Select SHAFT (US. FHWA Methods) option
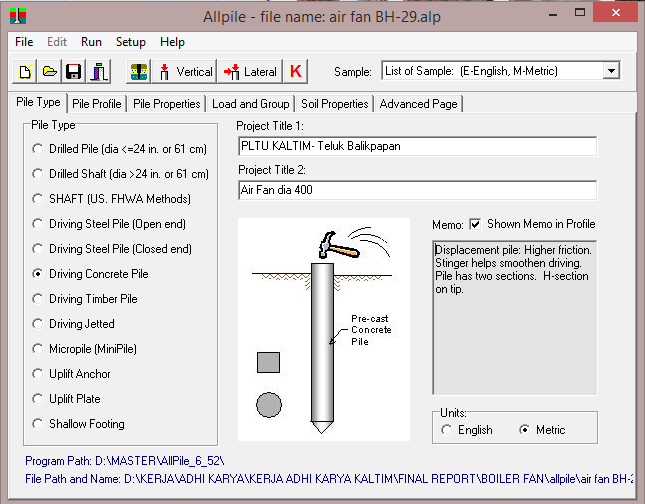645x504 pixels. pos(111,199)
